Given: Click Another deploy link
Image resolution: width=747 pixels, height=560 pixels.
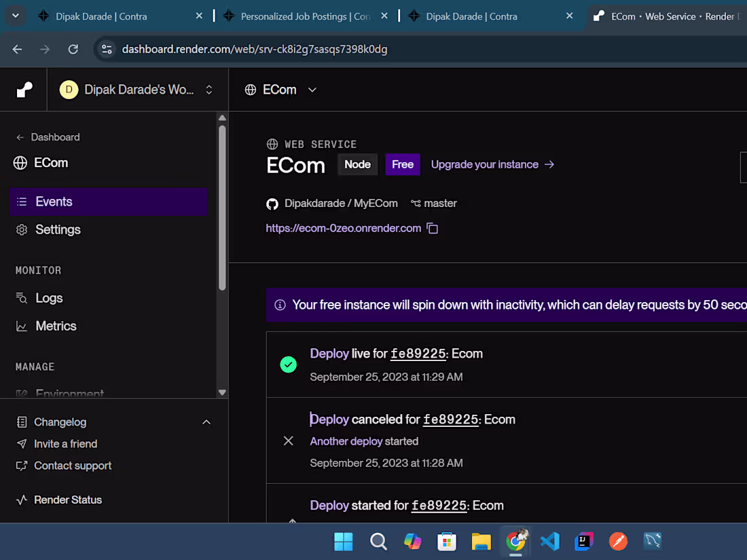Looking at the screenshot, I should [x=346, y=441].
